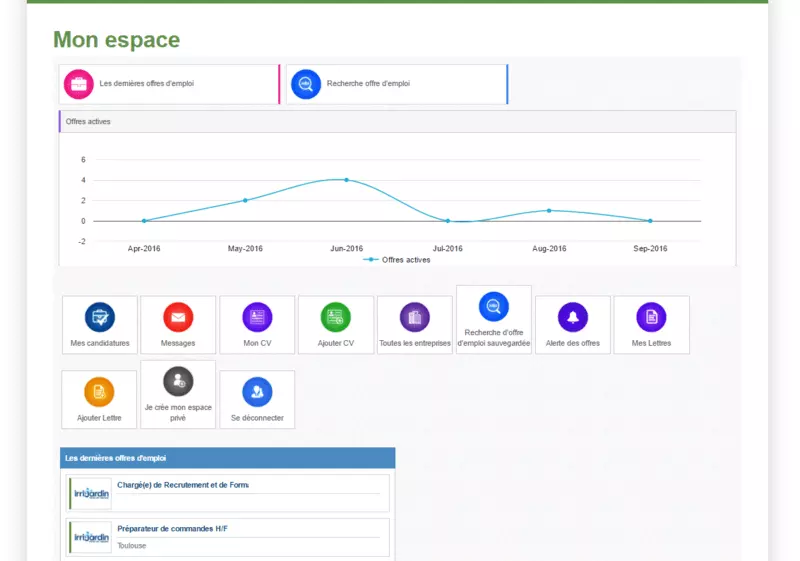This screenshot has width=800, height=561.
Task: Click 'Toutes les entreprises' label
Action: point(415,343)
